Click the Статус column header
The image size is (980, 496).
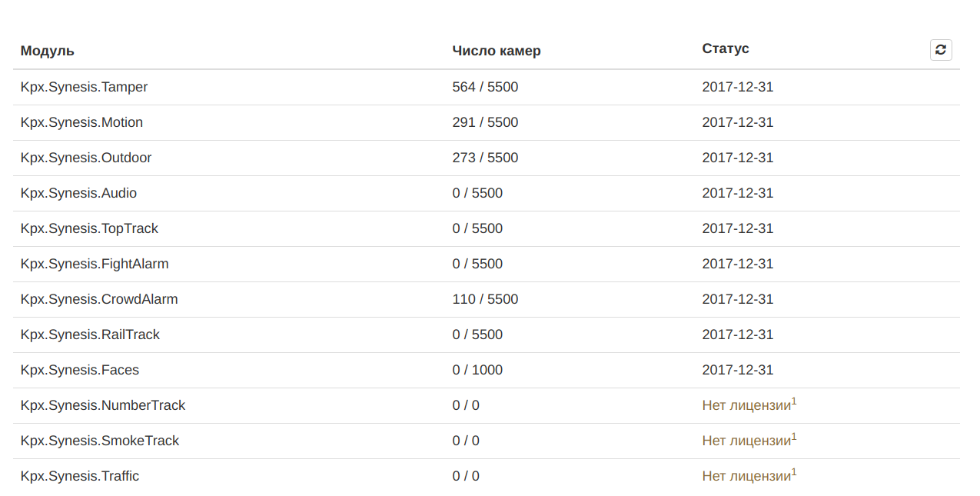pyautogui.click(x=726, y=48)
